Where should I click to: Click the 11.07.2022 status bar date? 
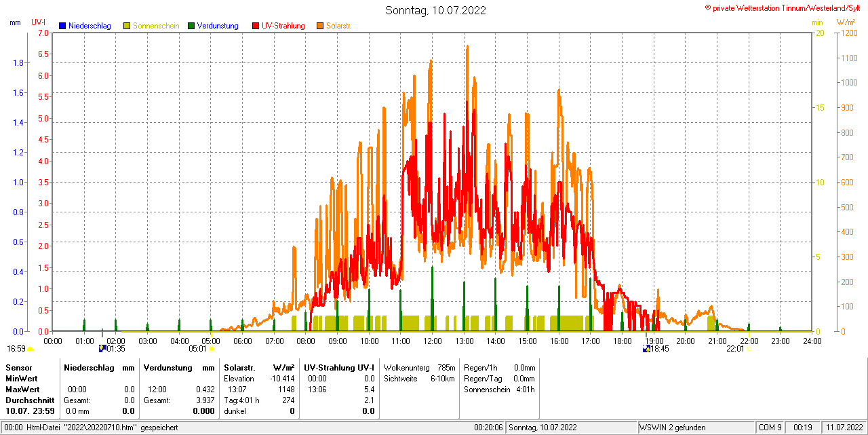coord(844,428)
